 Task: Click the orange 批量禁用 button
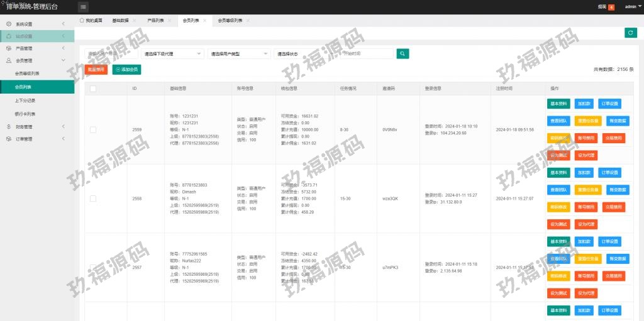click(x=96, y=70)
